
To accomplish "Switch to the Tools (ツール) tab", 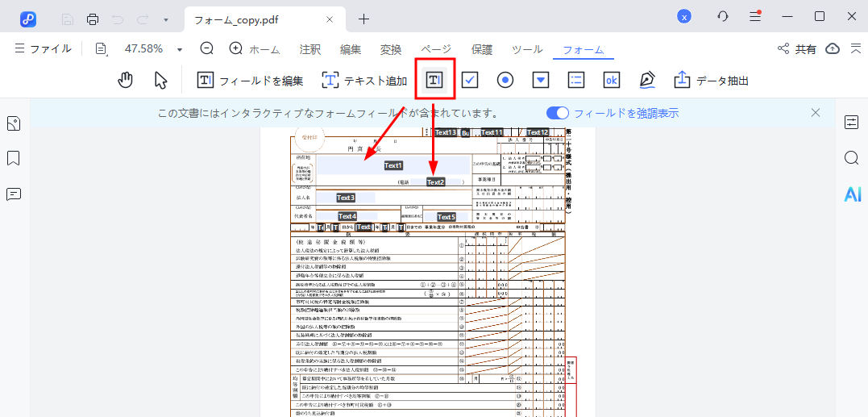I will click(x=527, y=49).
